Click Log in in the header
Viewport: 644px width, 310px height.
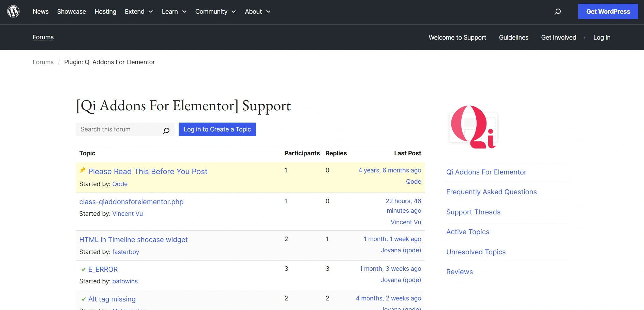[602, 38]
